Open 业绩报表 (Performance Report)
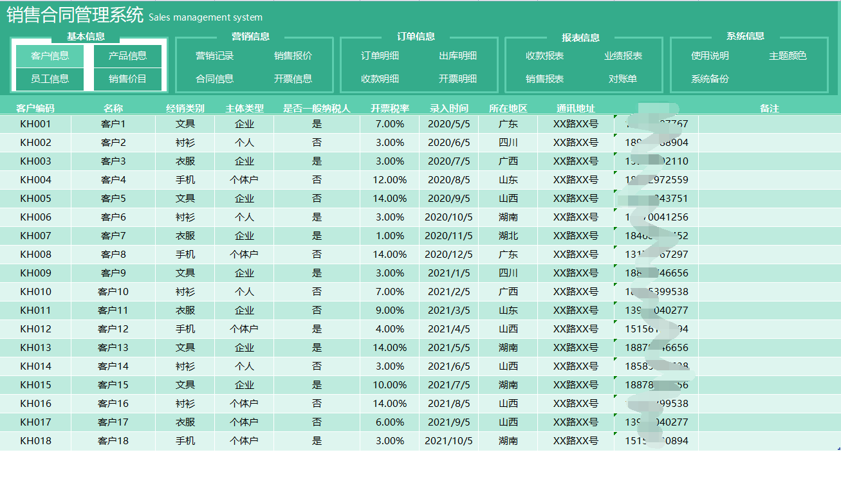This screenshot has width=841, height=504. coord(622,56)
